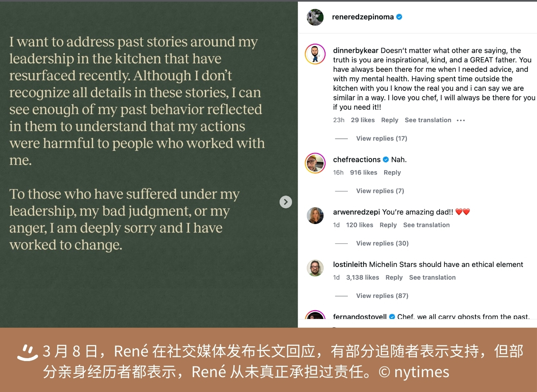Screen dimensions: 537x392
Task: Reply to lostinleith's comment
Action: [x=394, y=277]
